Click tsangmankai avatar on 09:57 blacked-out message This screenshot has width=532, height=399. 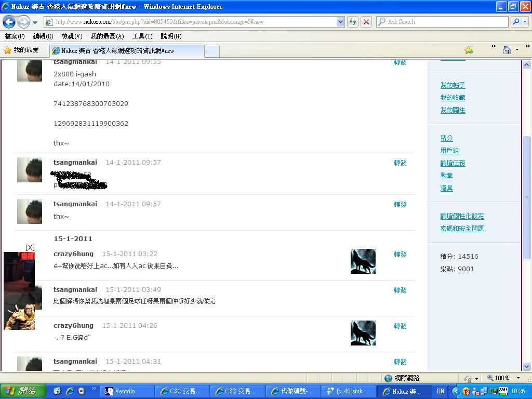30,170
